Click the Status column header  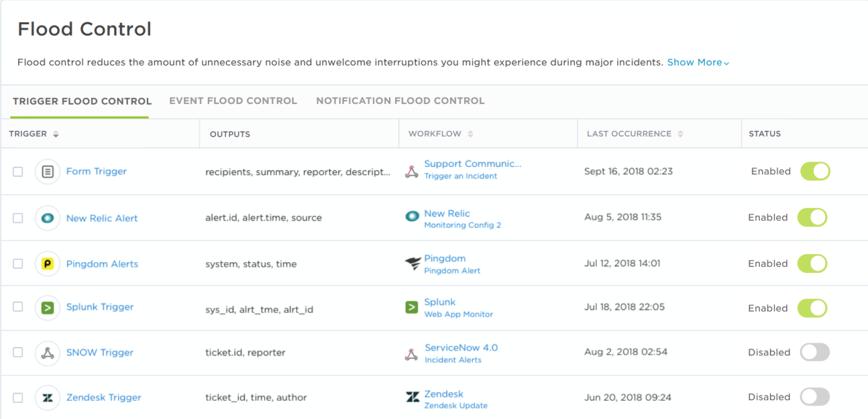click(x=764, y=134)
